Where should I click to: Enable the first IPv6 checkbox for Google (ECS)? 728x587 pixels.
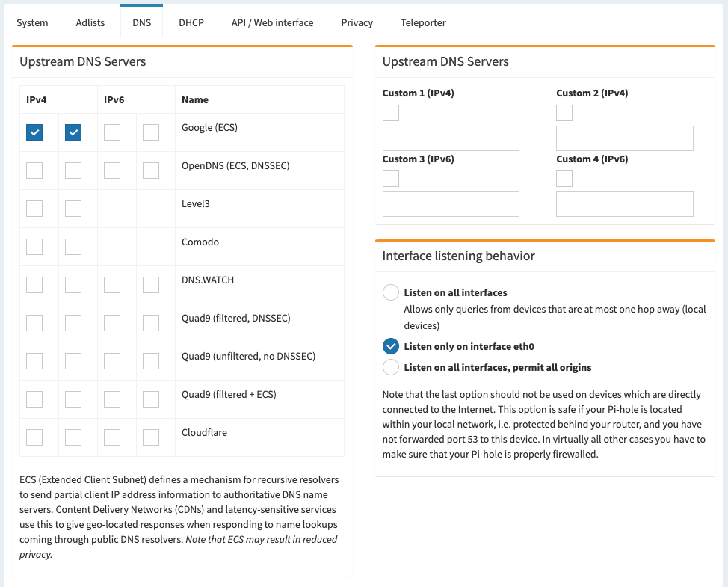(112, 132)
